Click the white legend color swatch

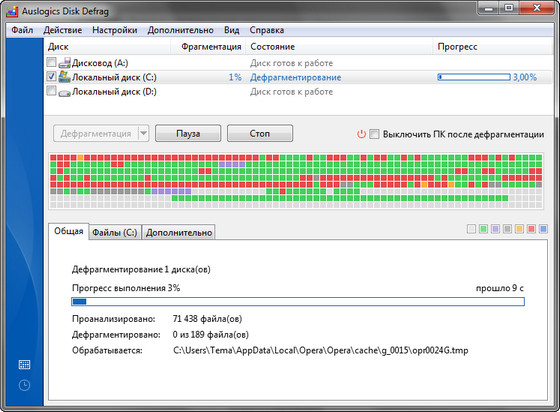pos(471,229)
